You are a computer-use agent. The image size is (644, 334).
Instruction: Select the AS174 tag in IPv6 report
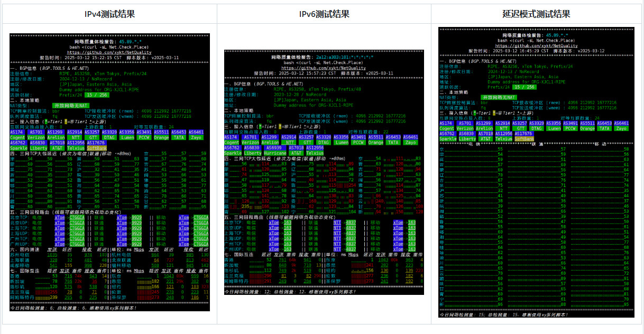[232, 137]
